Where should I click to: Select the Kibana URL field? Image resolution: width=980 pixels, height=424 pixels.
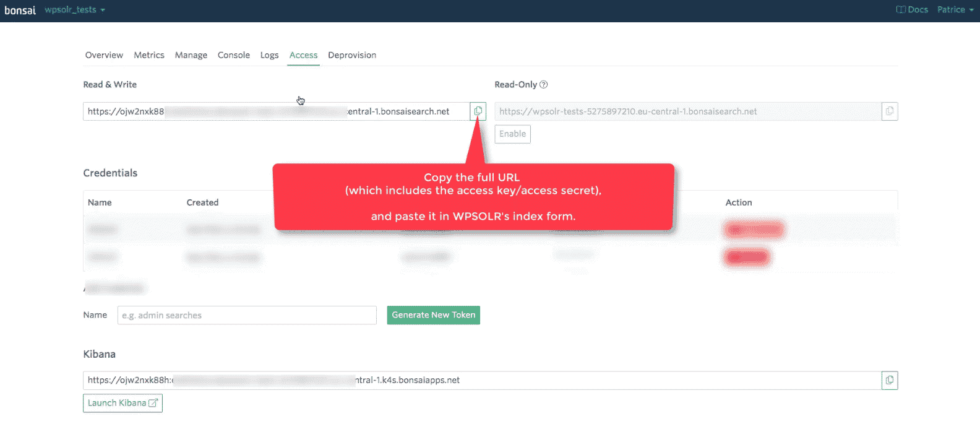(x=483, y=380)
